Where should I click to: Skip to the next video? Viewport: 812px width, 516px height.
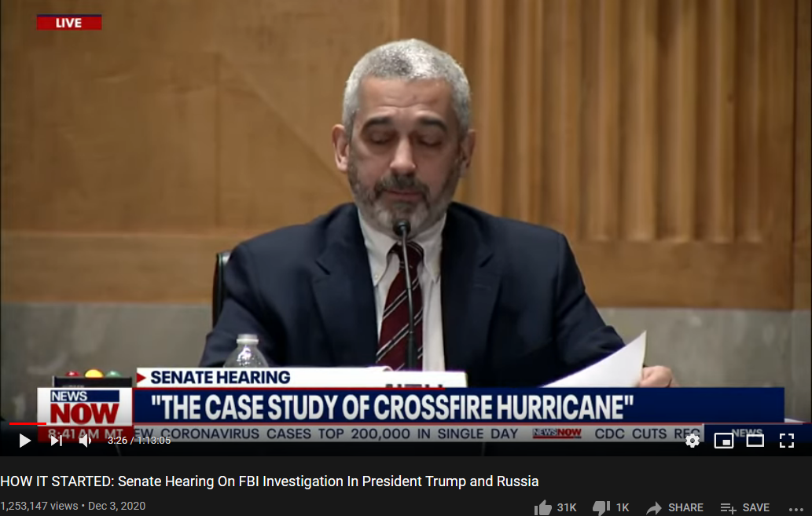tap(56, 441)
